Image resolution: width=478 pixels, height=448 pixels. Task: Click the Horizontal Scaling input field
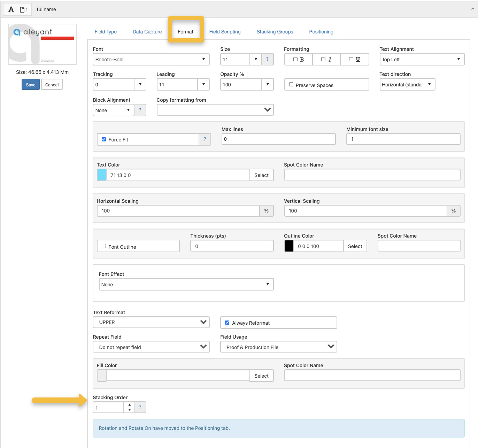pos(178,211)
